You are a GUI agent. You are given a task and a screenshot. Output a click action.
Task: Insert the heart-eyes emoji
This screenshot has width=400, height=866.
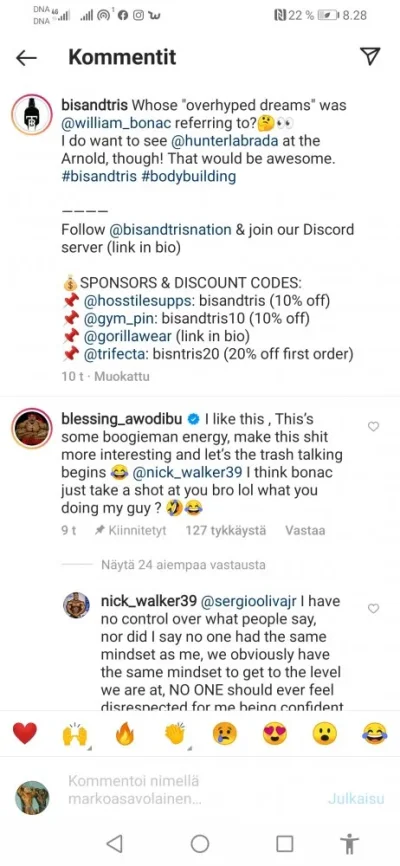(x=275, y=734)
